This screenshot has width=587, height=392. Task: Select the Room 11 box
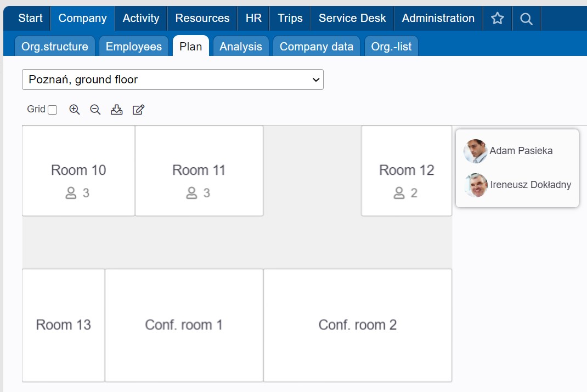199,171
